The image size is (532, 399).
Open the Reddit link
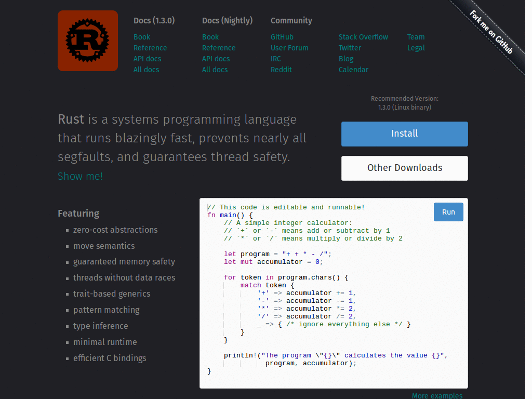pos(281,70)
